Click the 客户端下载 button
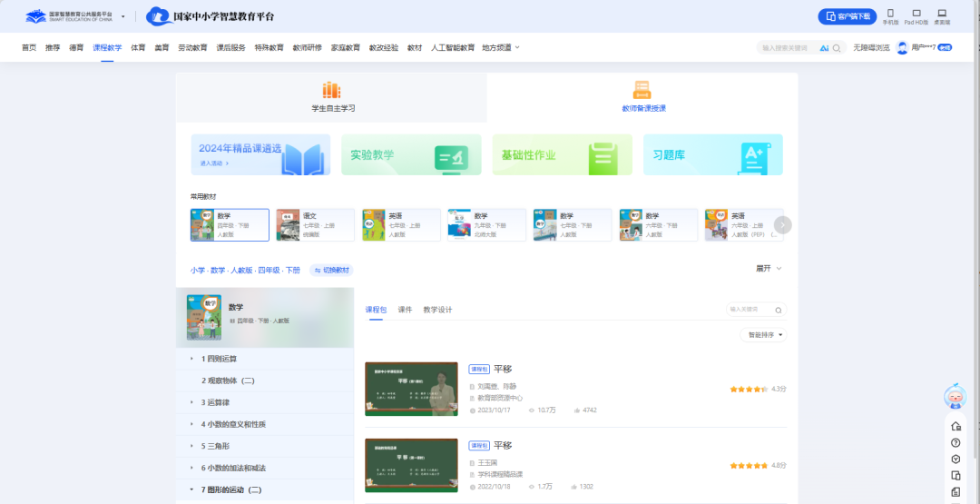980x504 pixels. tap(847, 16)
